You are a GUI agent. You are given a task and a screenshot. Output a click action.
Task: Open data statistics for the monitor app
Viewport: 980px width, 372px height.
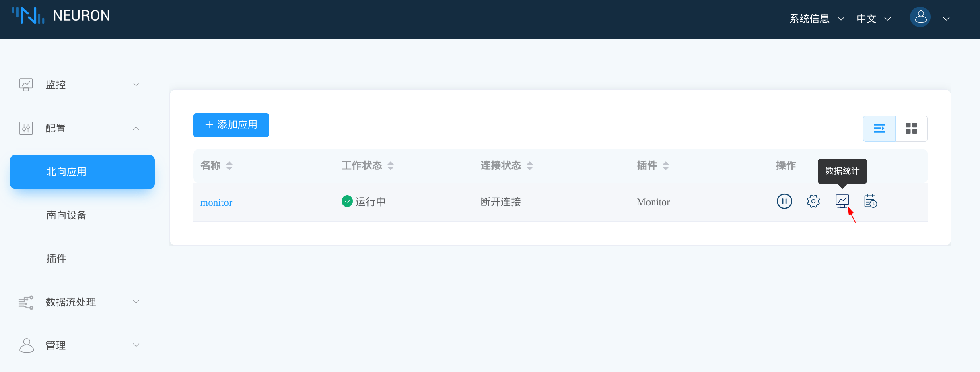[x=842, y=201]
